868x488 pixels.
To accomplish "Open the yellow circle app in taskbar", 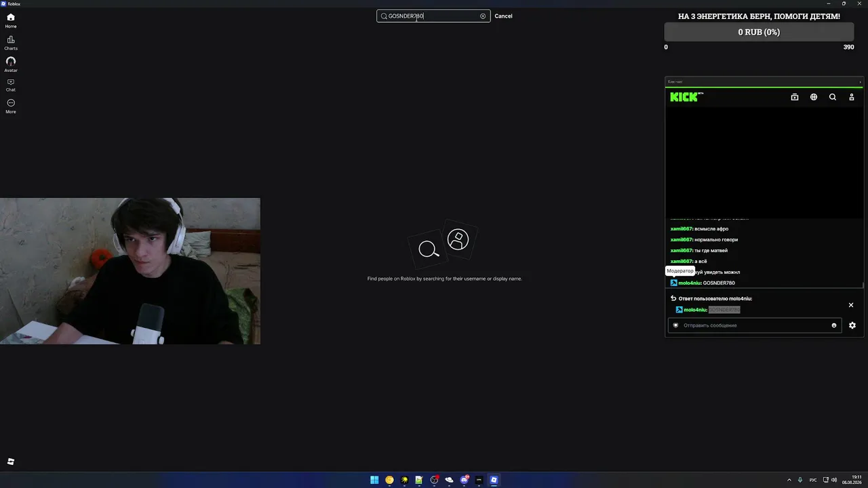I will (x=389, y=480).
